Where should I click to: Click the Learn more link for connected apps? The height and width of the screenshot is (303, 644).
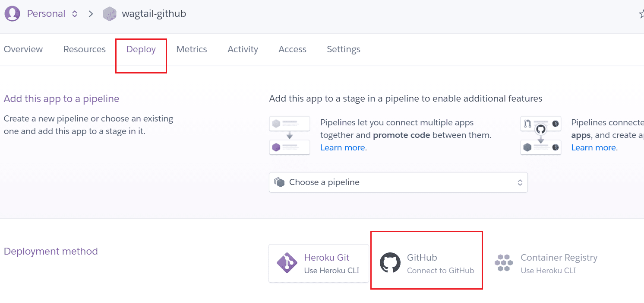tap(593, 147)
